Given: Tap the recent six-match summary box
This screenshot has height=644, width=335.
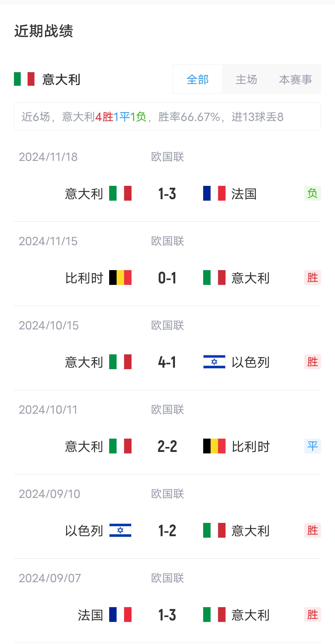Looking at the screenshot, I should [x=167, y=116].
